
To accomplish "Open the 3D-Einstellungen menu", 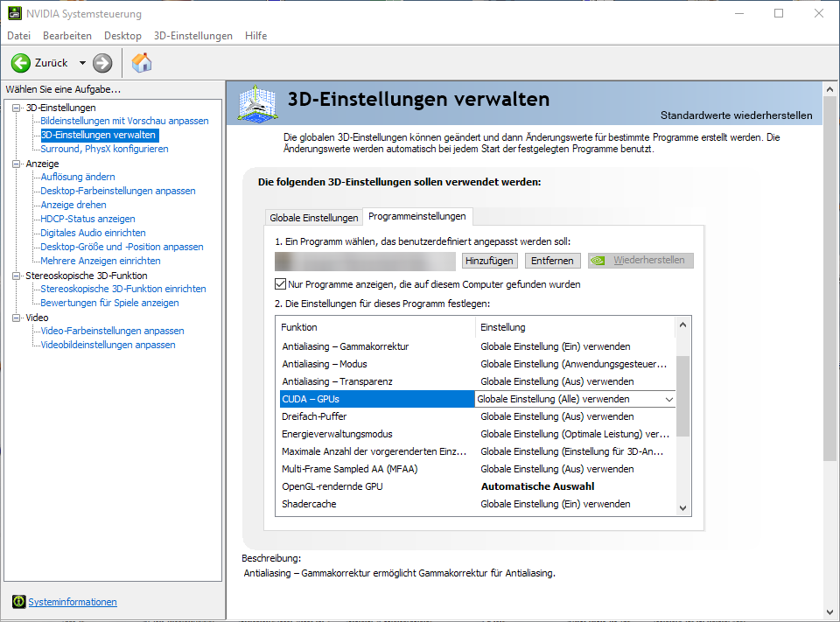I will [192, 35].
